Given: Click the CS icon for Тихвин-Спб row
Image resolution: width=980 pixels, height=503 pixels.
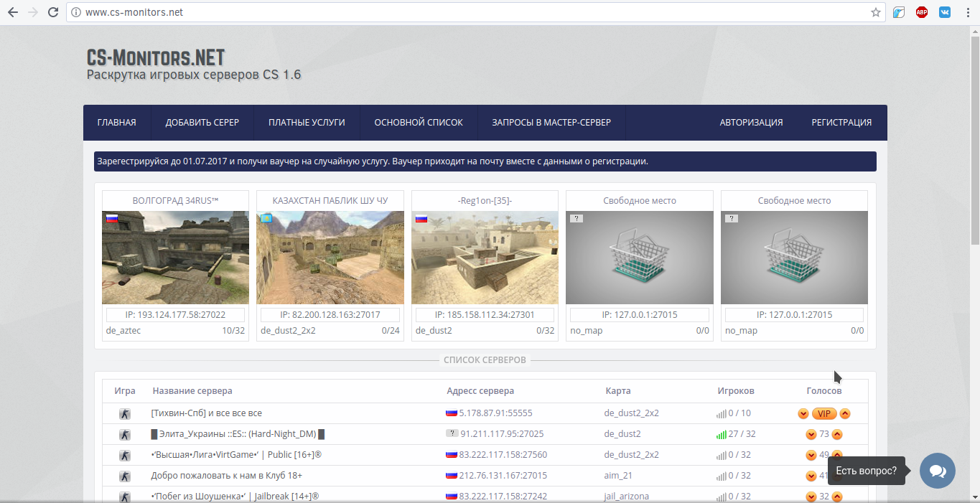Looking at the screenshot, I should pos(125,413).
